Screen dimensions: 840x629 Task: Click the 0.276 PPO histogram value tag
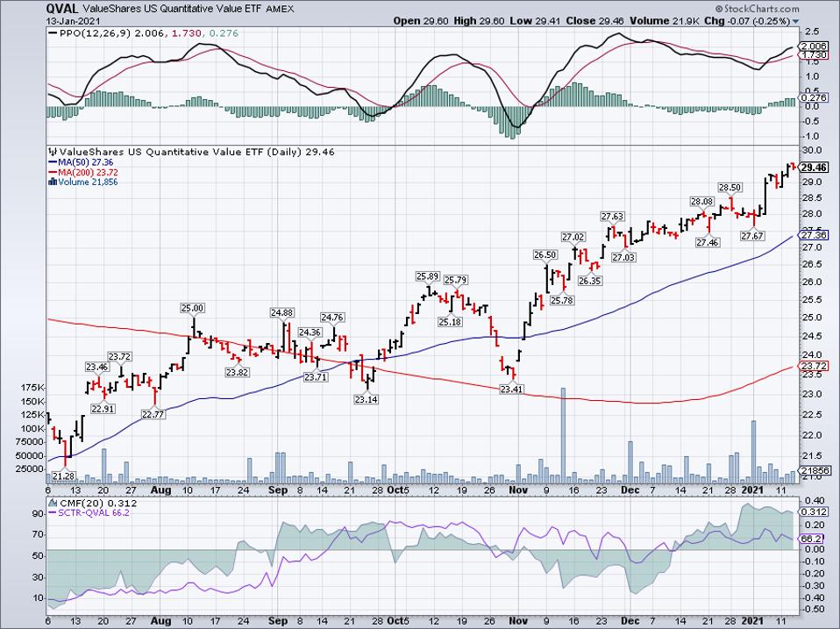coord(815,98)
